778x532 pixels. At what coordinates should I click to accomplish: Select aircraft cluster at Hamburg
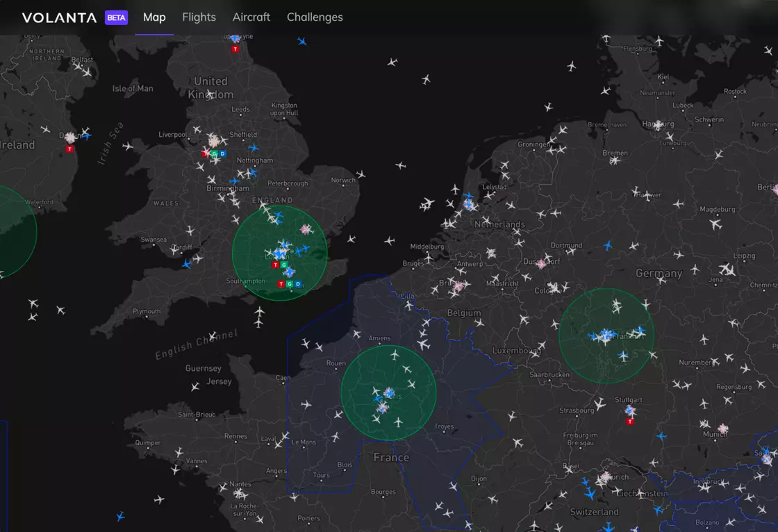point(659,125)
